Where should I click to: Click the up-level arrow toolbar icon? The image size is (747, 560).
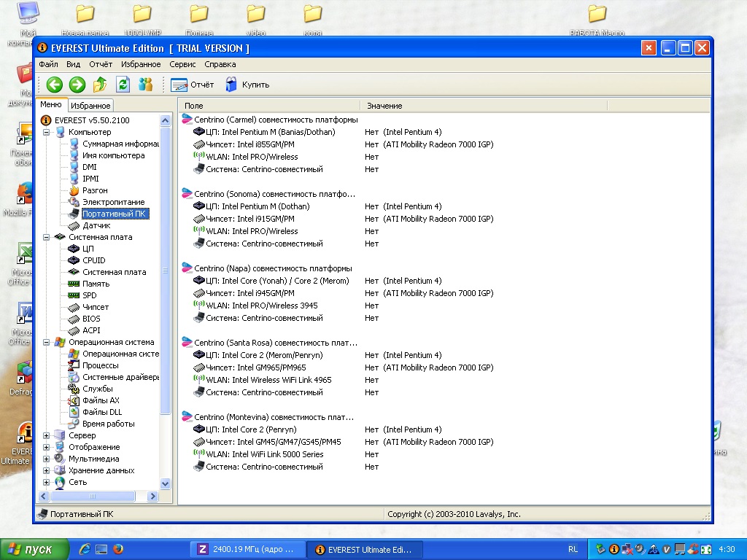(100, 85)
